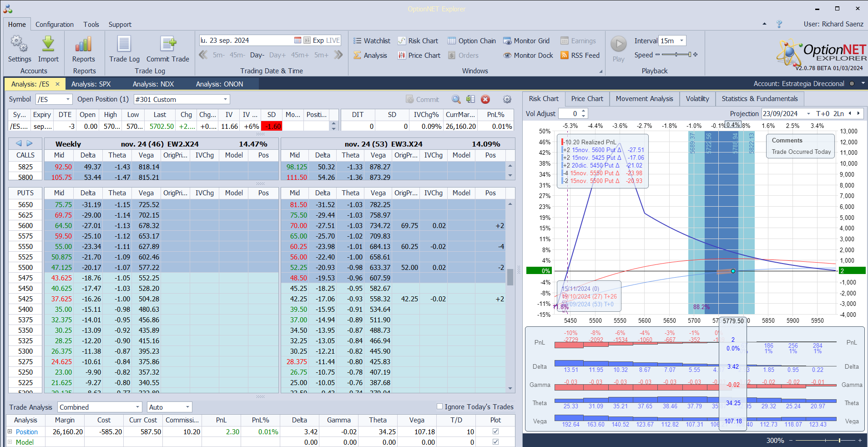
Task: Enable Ignore Today's Trades checkbox
Action: [x=439, y=406]
